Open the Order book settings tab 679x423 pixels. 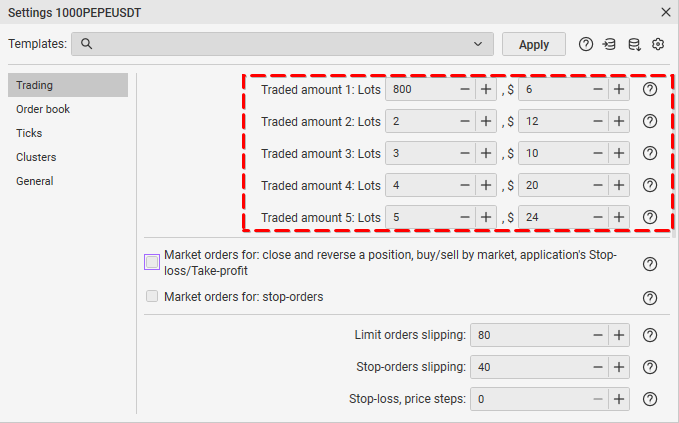tap(68, 109)
